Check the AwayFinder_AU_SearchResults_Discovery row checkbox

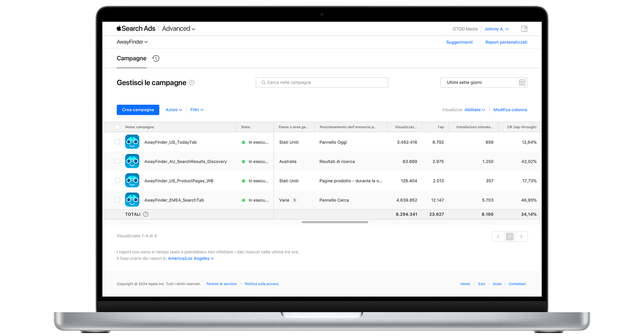pos(117,161)
